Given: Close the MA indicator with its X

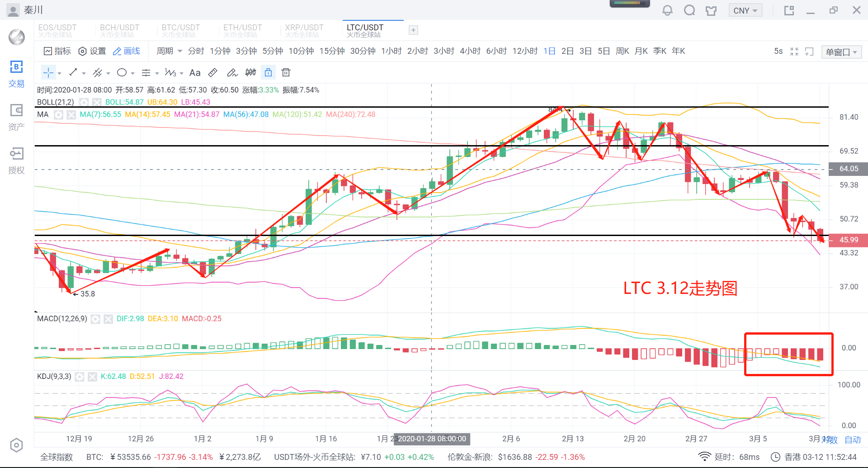Looking at the screenshot, I should [71, 114].
